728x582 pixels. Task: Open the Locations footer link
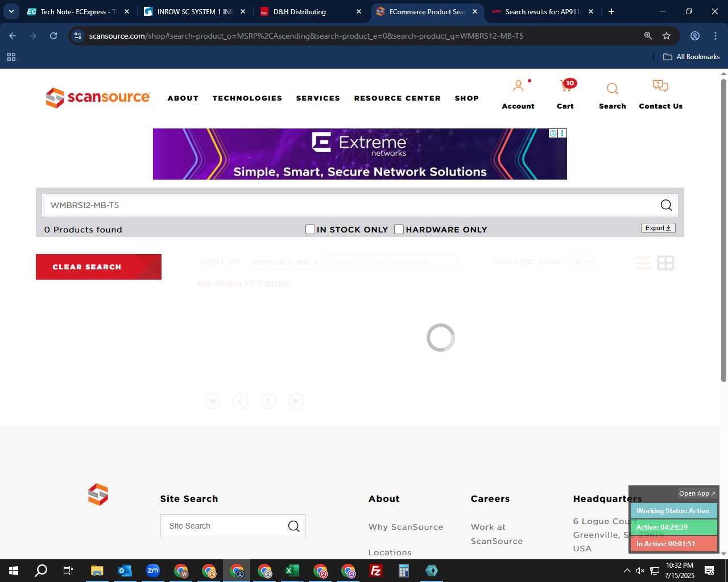(x=390, y=552)
